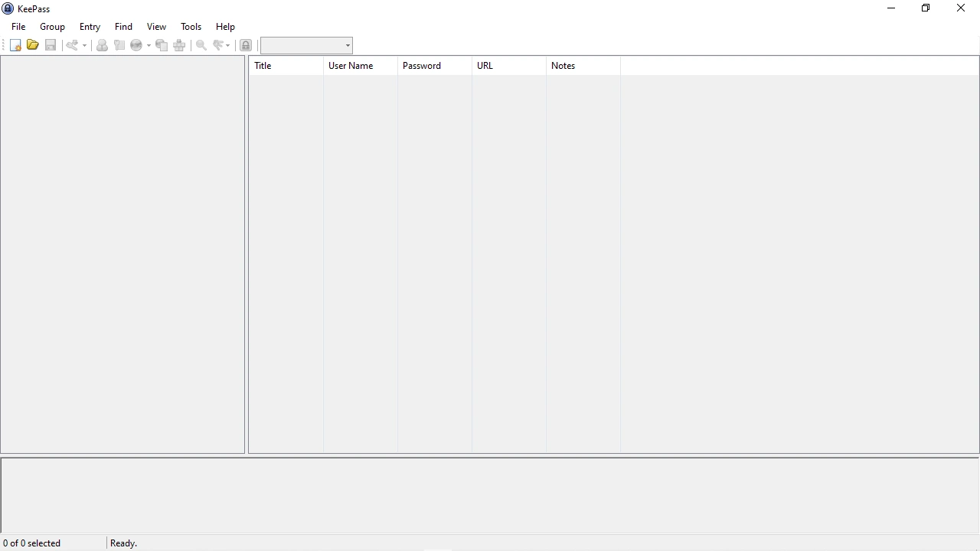Viewport: 980px width, 551px height.
Task: Click the Show Entries icon
Action: (x=218, y=45)
